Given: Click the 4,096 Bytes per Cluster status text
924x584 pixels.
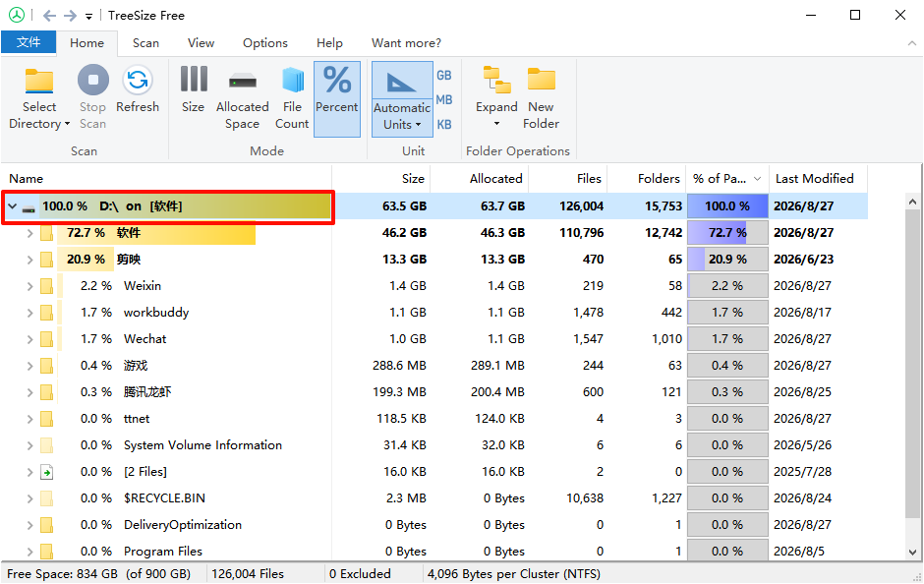Looking at the screenshot, I should point(514,574).
